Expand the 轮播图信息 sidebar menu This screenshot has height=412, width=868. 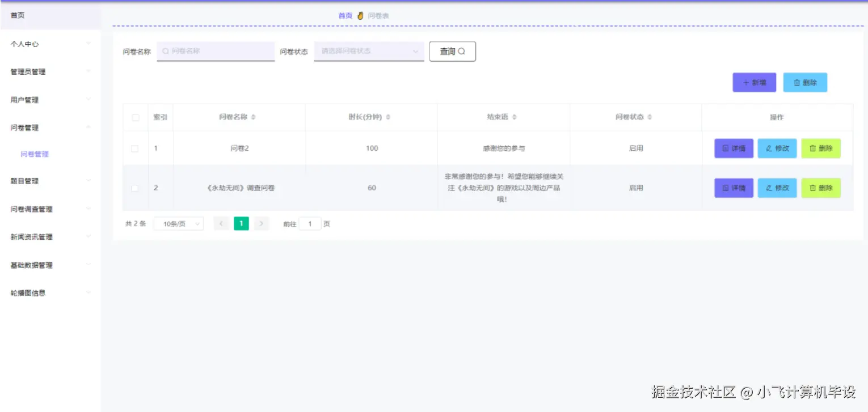(x=50, y=293)
